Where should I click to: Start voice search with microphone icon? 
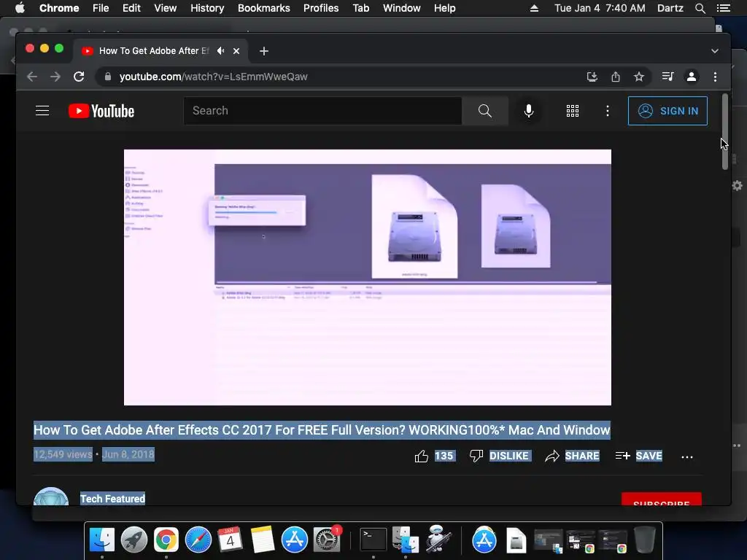[x=528, y=111]
